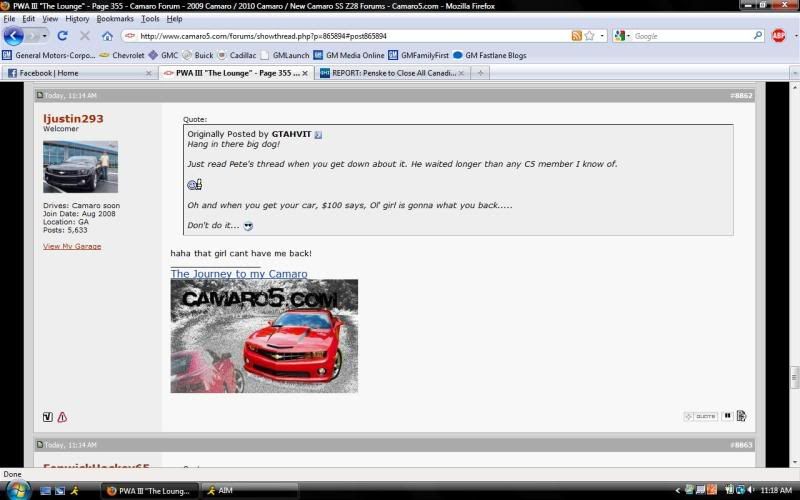The image size is (800, 500).
Task: Reload the page with the refresh icon
Action: [x=62, y=36]
